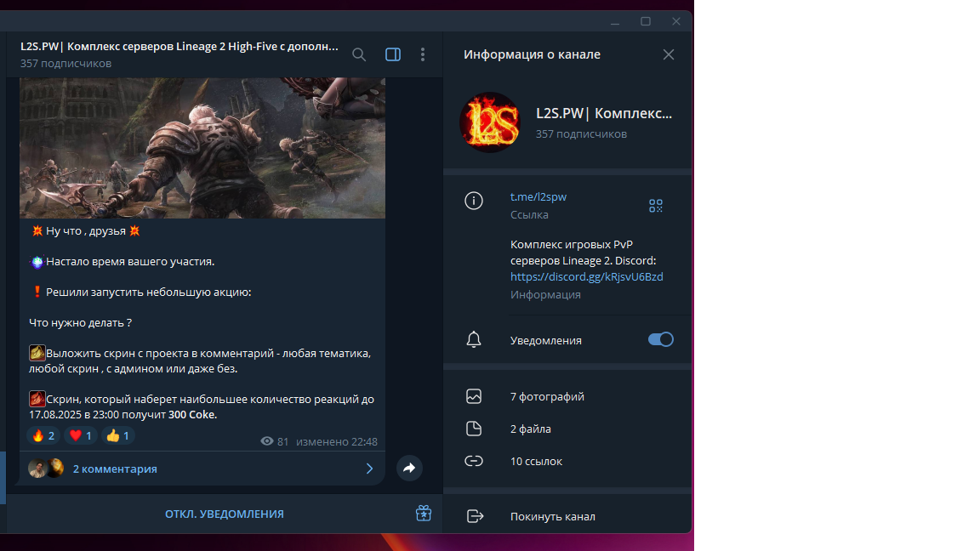This screenshot has width=980, height=551.
Task: Open the gift icon in bottom bar
Action: coord(424,514)
